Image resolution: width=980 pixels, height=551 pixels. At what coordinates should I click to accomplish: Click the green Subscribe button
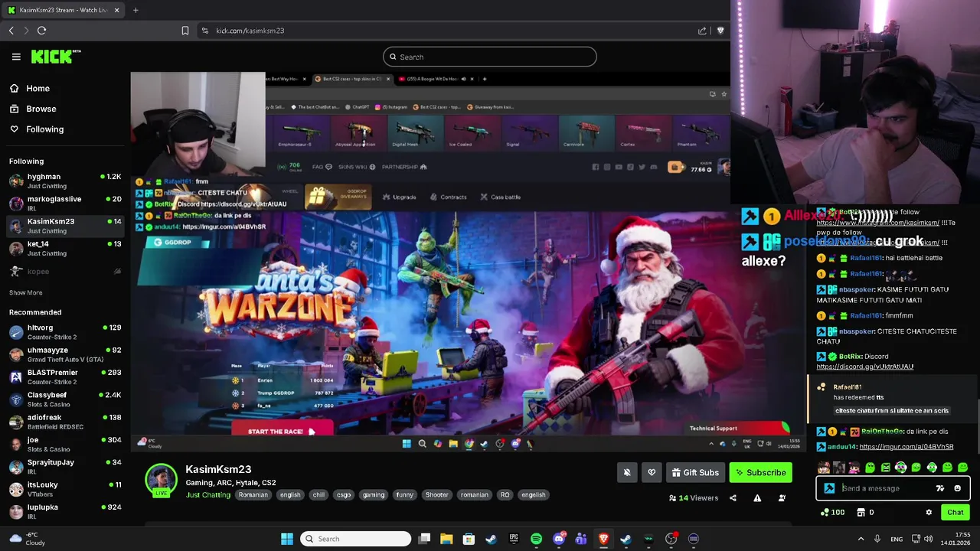click(760, 473)
